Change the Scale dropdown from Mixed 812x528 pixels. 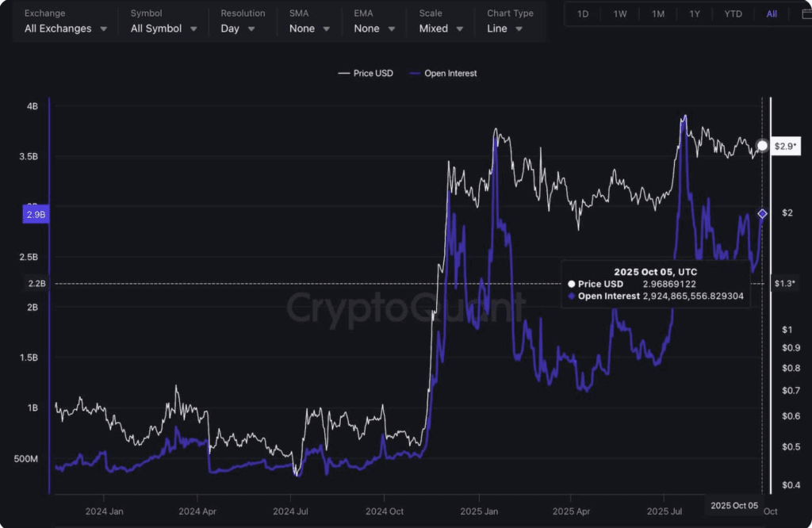tap(441, 29)
